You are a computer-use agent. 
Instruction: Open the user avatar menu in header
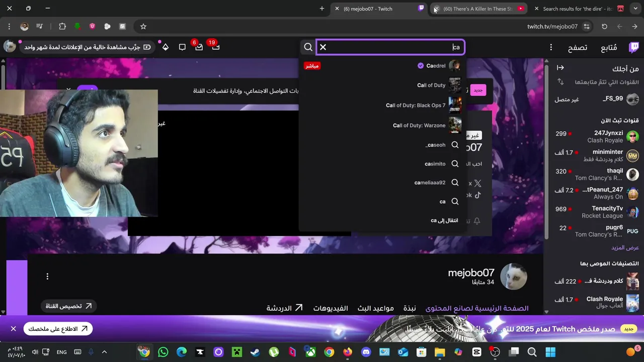coord(10,47)
